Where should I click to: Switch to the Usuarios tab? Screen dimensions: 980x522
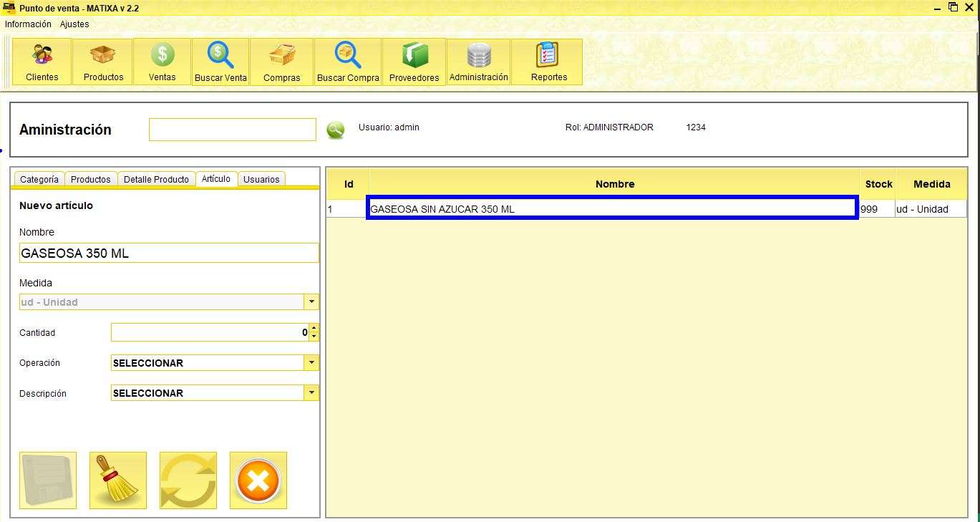(261, 179)
